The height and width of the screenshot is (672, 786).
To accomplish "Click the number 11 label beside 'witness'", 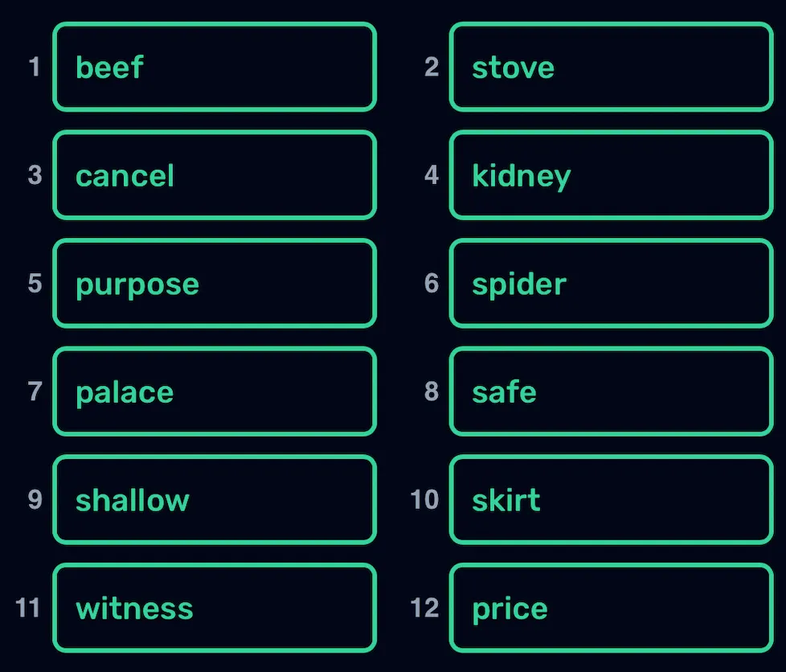I will [x=28, y=608].
